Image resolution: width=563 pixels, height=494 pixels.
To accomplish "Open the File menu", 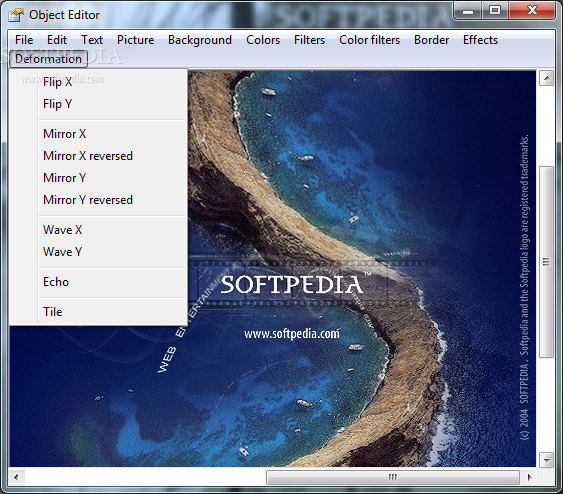I will click(x=24, y=40).
